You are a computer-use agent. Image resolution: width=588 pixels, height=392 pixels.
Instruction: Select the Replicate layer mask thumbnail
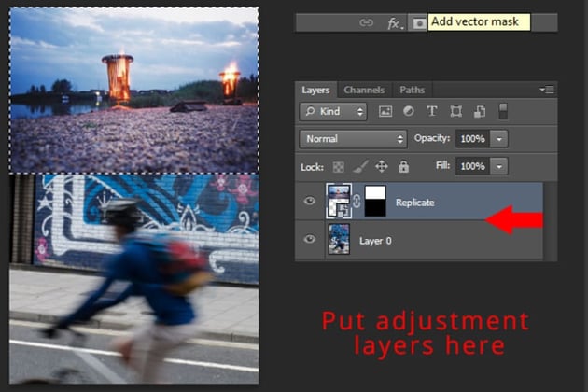click(375, 201)
